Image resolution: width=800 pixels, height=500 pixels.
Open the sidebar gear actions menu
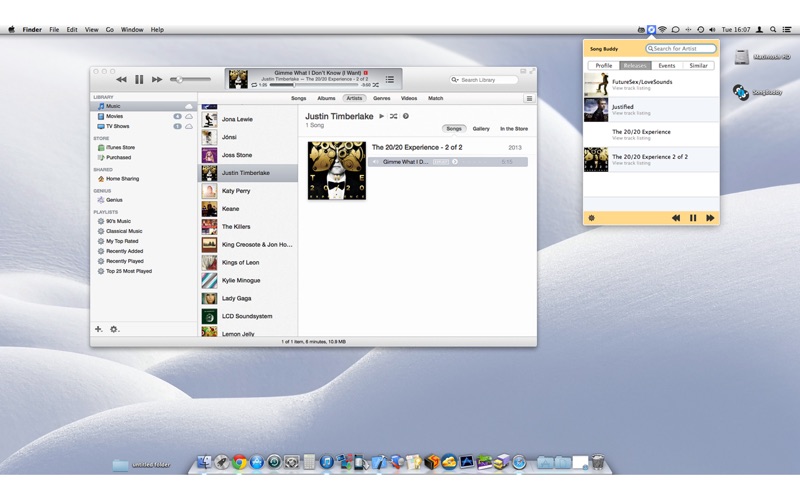point(114,329)
